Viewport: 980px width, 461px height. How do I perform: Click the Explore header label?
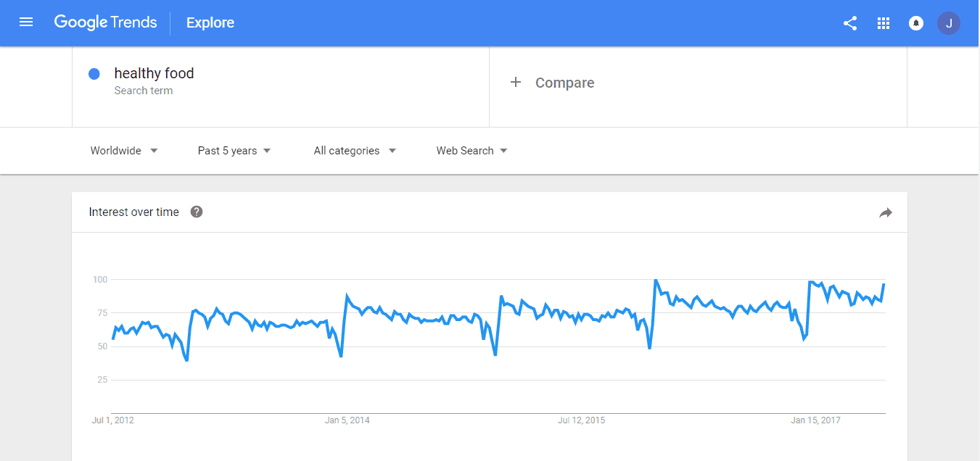[210, 23]
